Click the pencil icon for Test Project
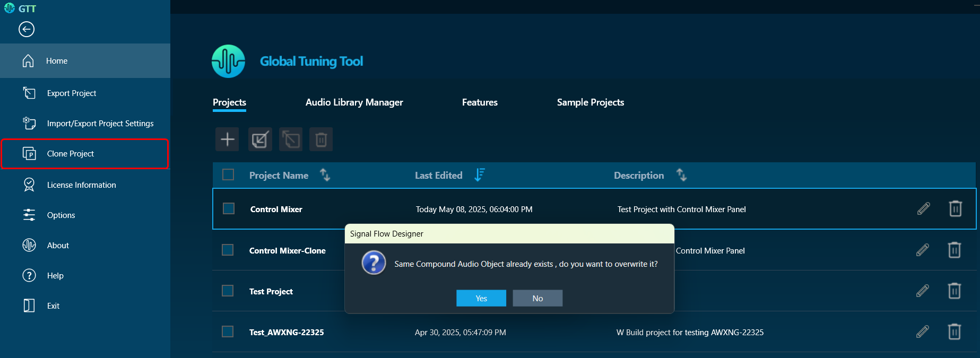The height and width of the screenshot is (358, 980). pos(922,291)
